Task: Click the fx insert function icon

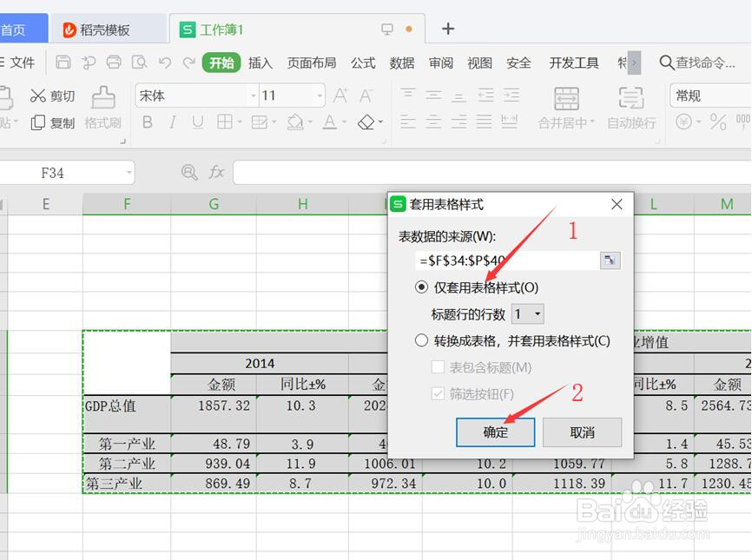Action: [x=216, y=172]
